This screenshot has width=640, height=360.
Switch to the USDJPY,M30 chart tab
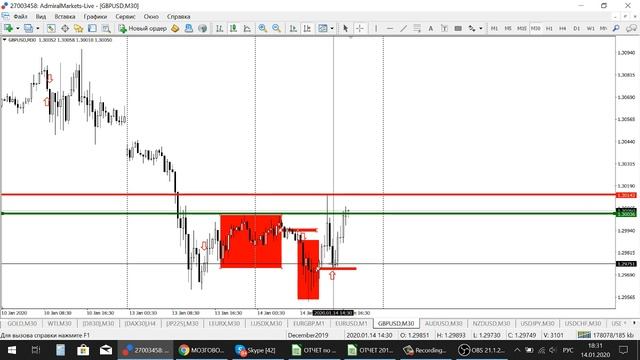pyautogui.click(x=537, y=323)
